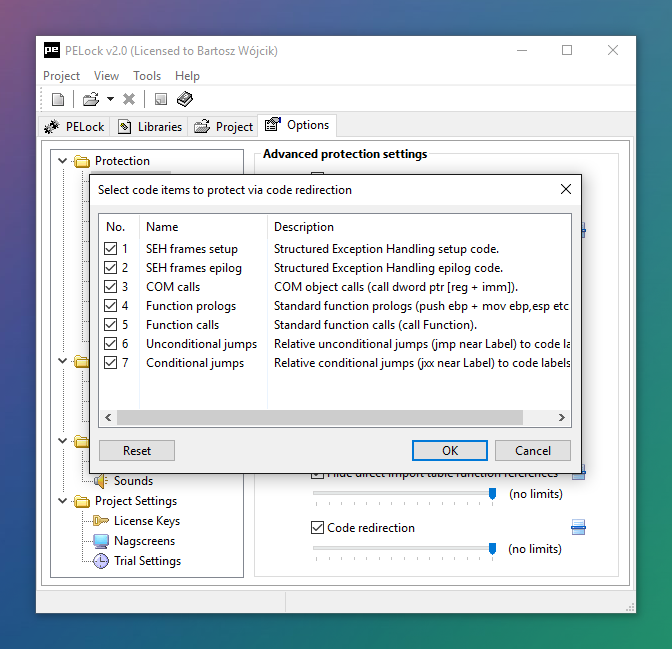Click the Sounds speaker icon
Viewport: 672px width, 649px height.
(101, 481)
